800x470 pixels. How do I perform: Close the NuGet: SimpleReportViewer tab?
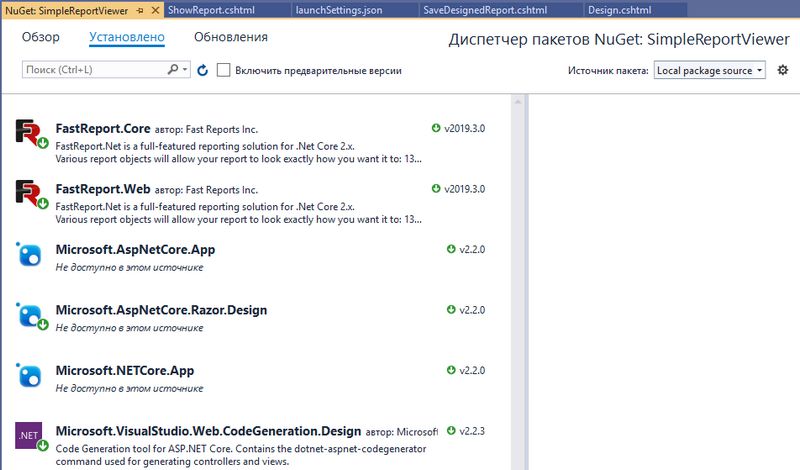(154, 9)
